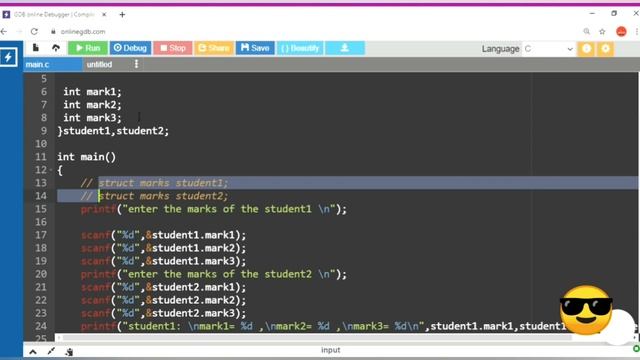The height and width of the screenshot is (360, 640).
Task: Click the scanf line with student1.mark2
Action: coord(164,248)
